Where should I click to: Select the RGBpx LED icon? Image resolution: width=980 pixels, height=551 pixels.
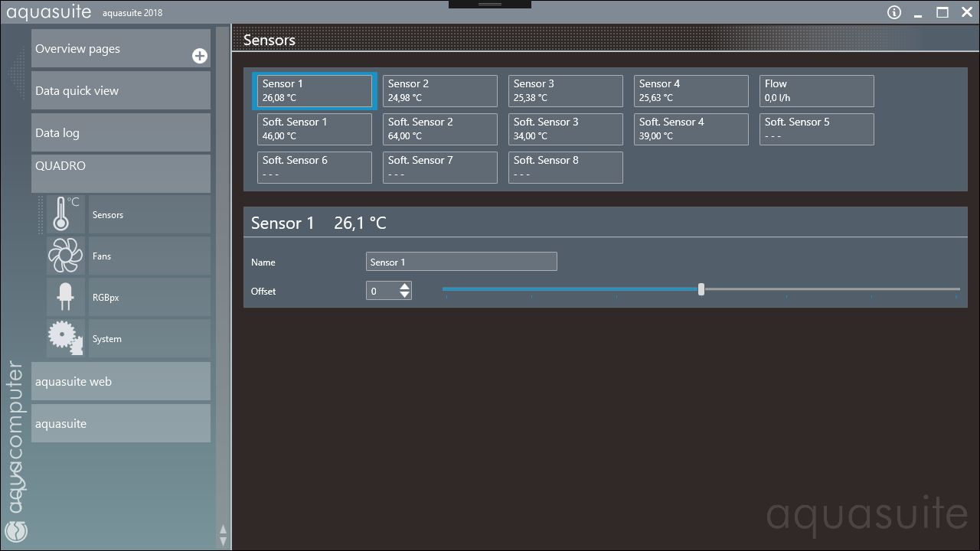pos(65,297)
